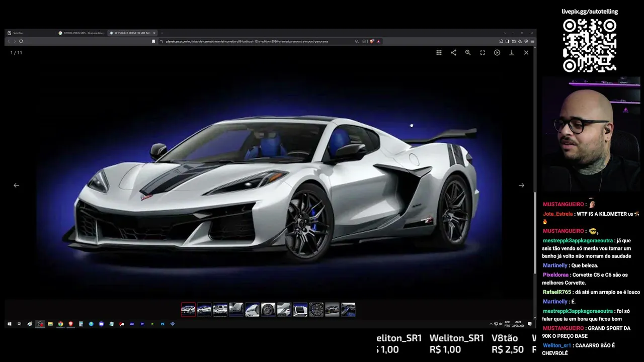
Task: Click chat message 'Que beleza.'
Action: pos(585,265)
